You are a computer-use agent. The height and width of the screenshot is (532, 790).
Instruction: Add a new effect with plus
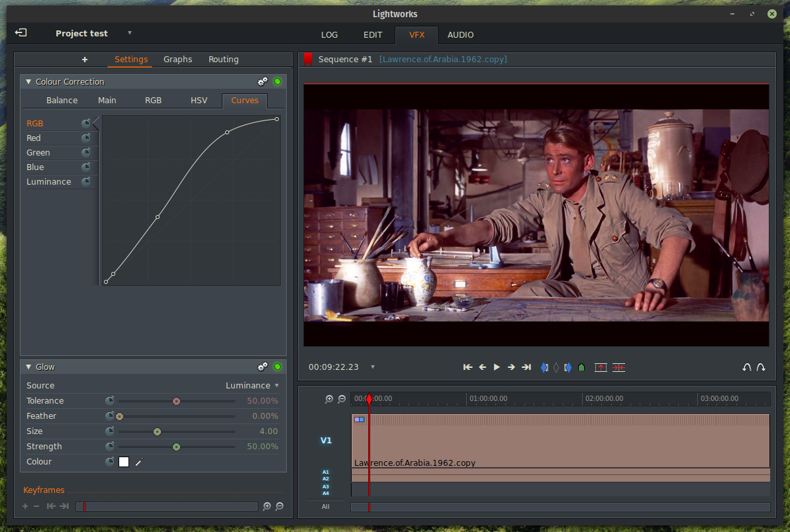(85, 60)
